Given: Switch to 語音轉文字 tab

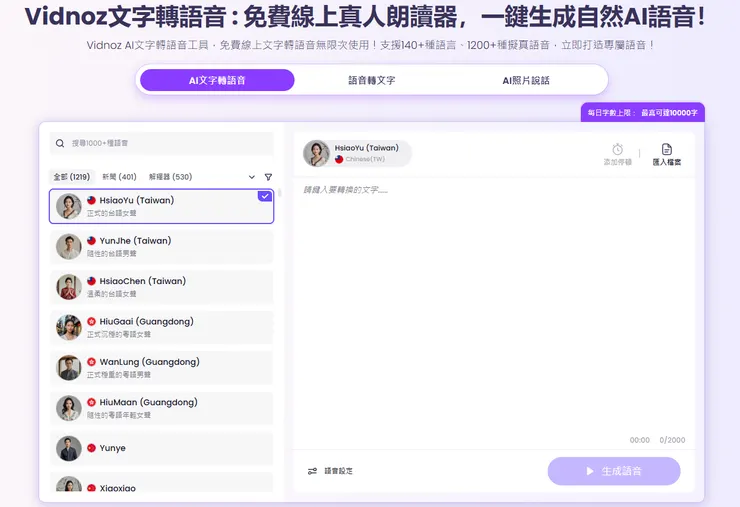Looking at the screenshot, I should coord(372,80).
